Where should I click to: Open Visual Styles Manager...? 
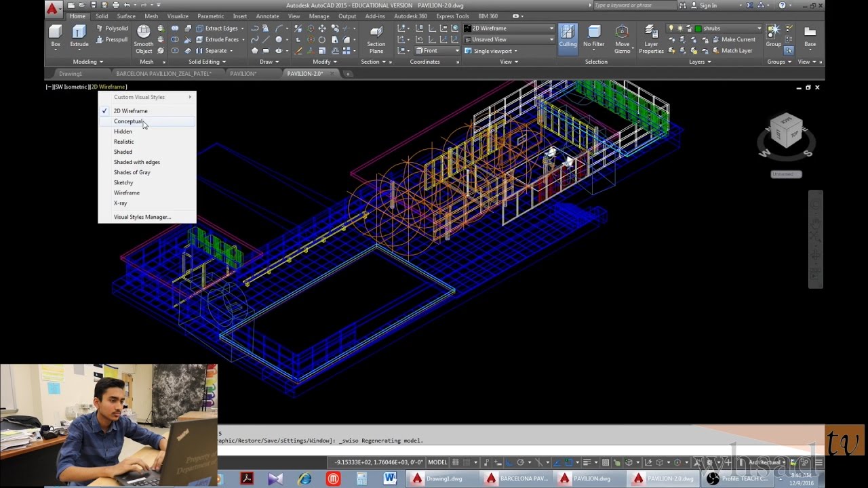[x=147, y=217]
